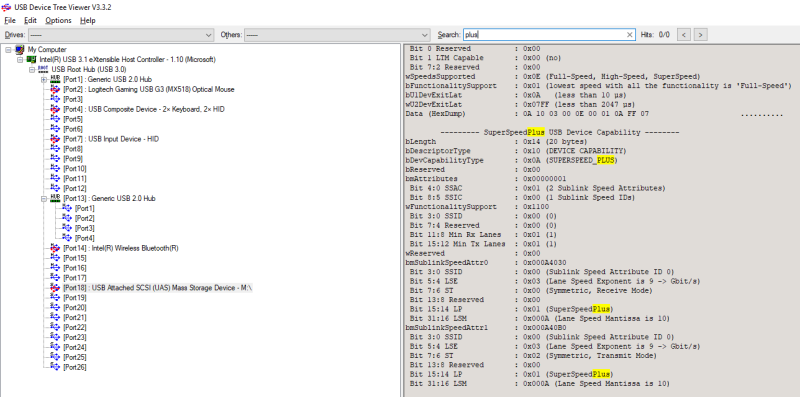Click the Port5 USB icon
Viewport: 800px width, 397px height.
(x=55, y=119)
